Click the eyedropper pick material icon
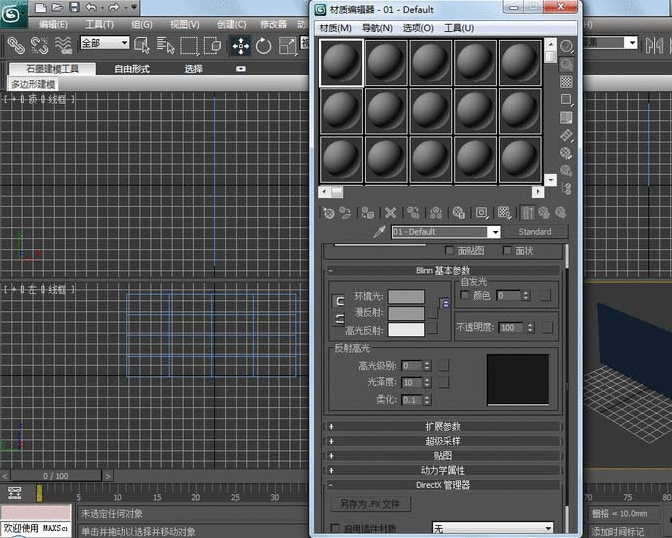The image size is (672, 538). (x=379, y=232)
